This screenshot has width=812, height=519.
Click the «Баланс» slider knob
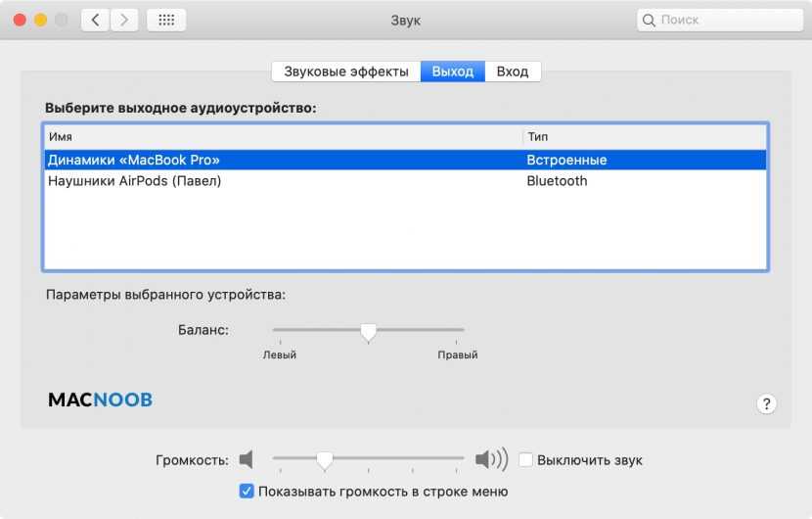(x=368, y=333)
